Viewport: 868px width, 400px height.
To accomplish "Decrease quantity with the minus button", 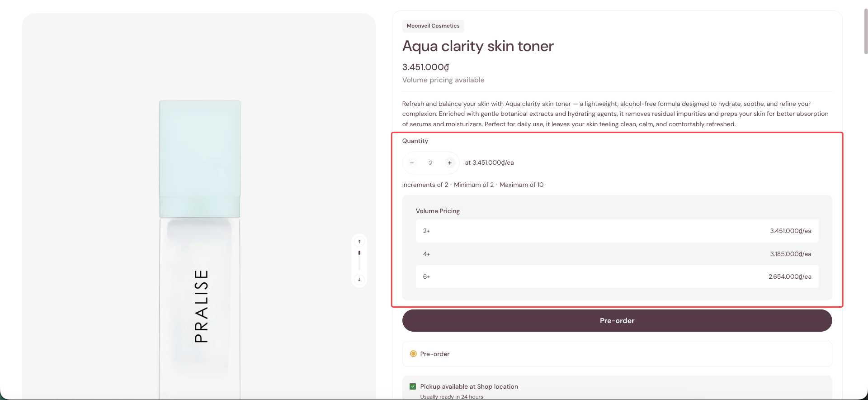I will [412, 163].
